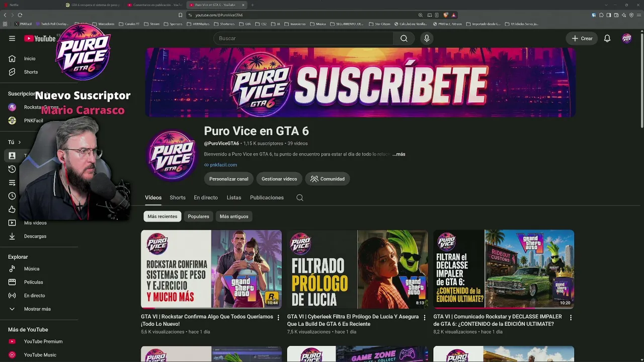The image size is (644, 362).
Task: Bookmark this page in the address bar
Action: pos(180,15)
